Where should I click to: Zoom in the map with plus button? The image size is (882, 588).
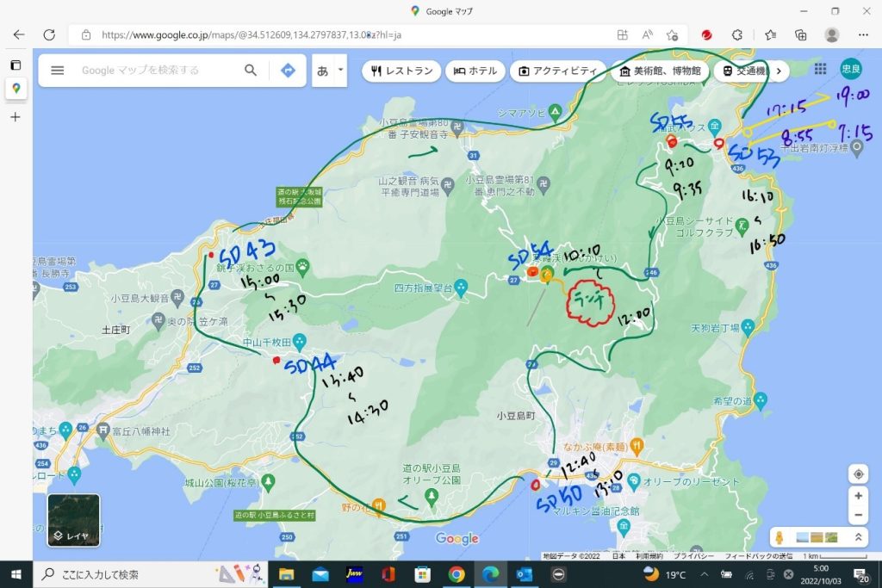858,496
